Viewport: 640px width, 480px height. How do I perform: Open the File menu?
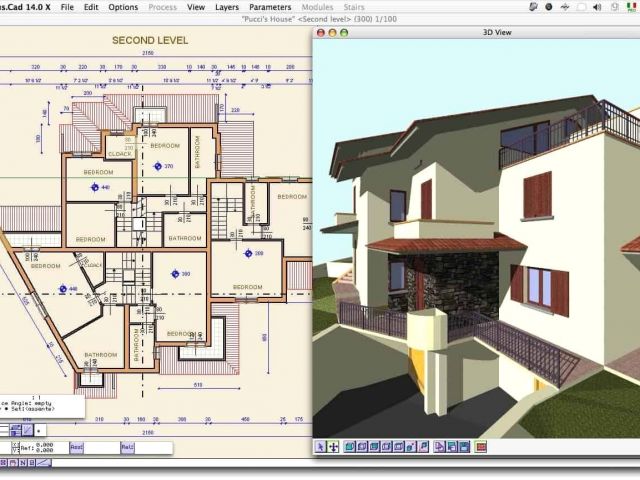(67, 7)
